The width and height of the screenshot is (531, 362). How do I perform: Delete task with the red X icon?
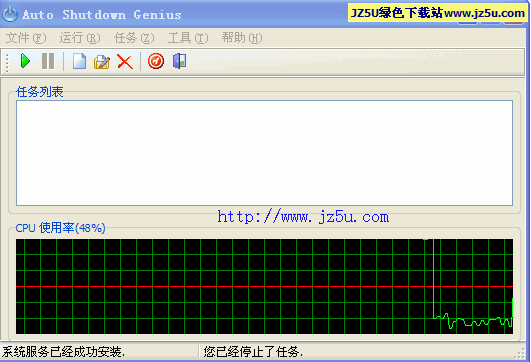pos(125,62)
